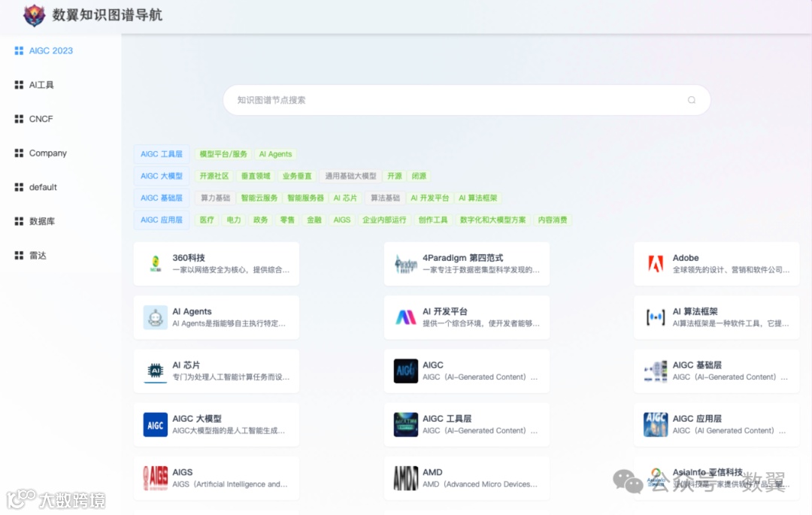Screen dimensions: 812x515
Task: Click the 数字化和大模型方案 tag
Action: click(492, 220)
